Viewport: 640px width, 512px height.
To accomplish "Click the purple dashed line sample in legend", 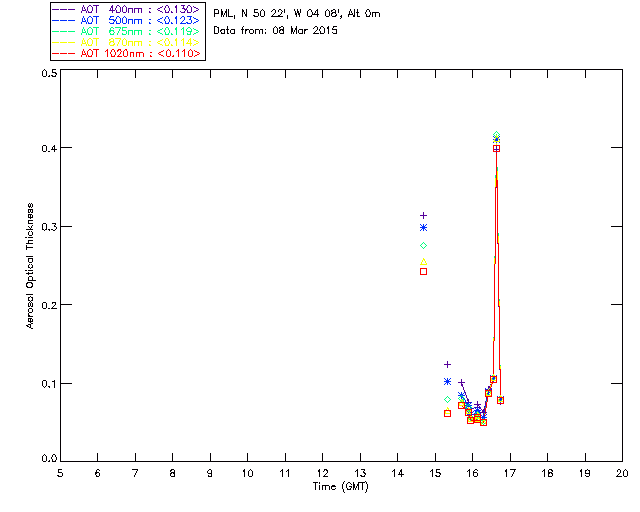I will (x=64, y=9).
